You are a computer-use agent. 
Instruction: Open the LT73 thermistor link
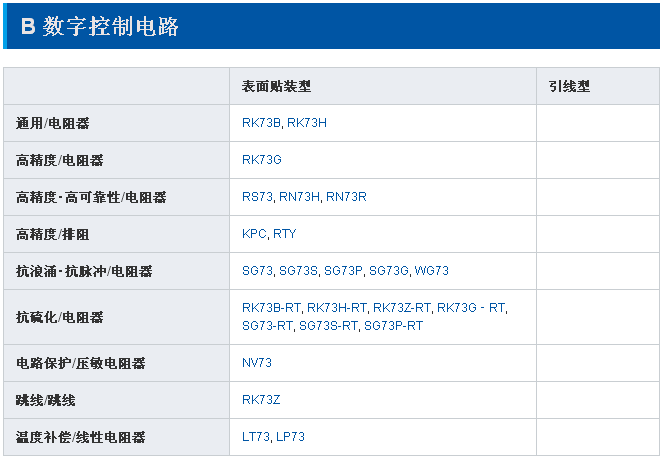click(256, 437)
